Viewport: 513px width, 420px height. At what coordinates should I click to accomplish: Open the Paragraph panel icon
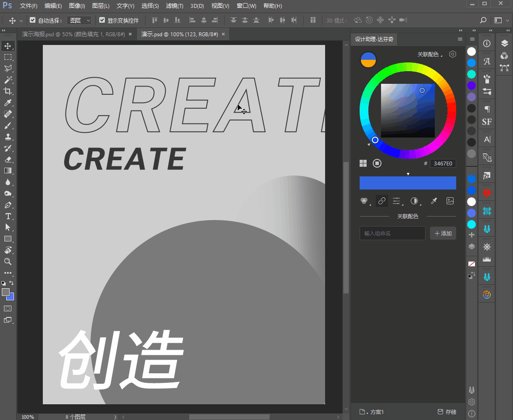pyautogui.click(x=487, y=109)
